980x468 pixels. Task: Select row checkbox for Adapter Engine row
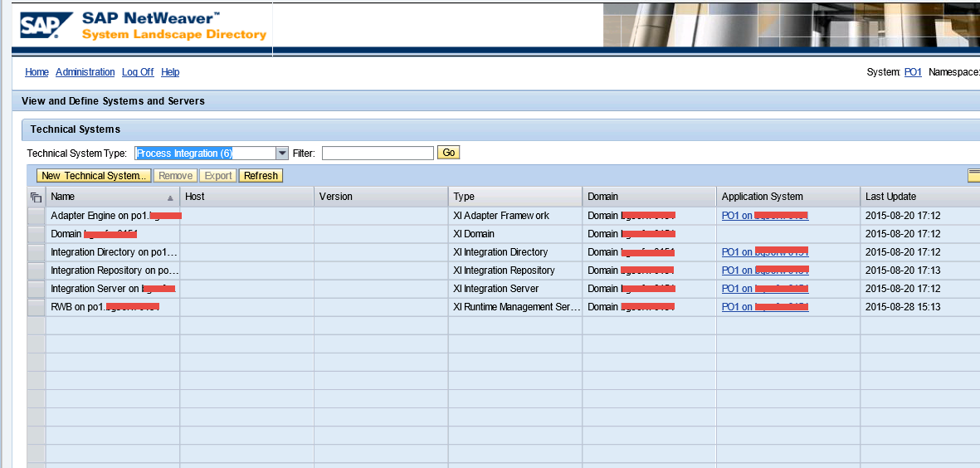click(x=37, y=216)
